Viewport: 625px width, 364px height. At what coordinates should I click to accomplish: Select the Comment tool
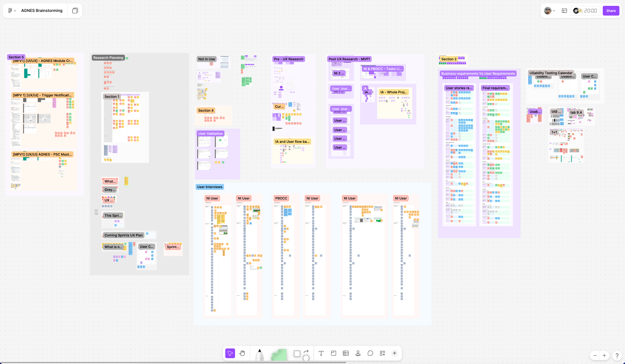(370, 353)
